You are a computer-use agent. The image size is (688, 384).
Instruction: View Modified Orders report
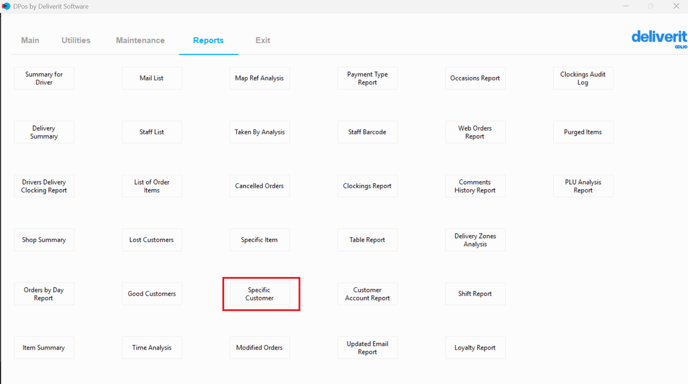(259, 348)
